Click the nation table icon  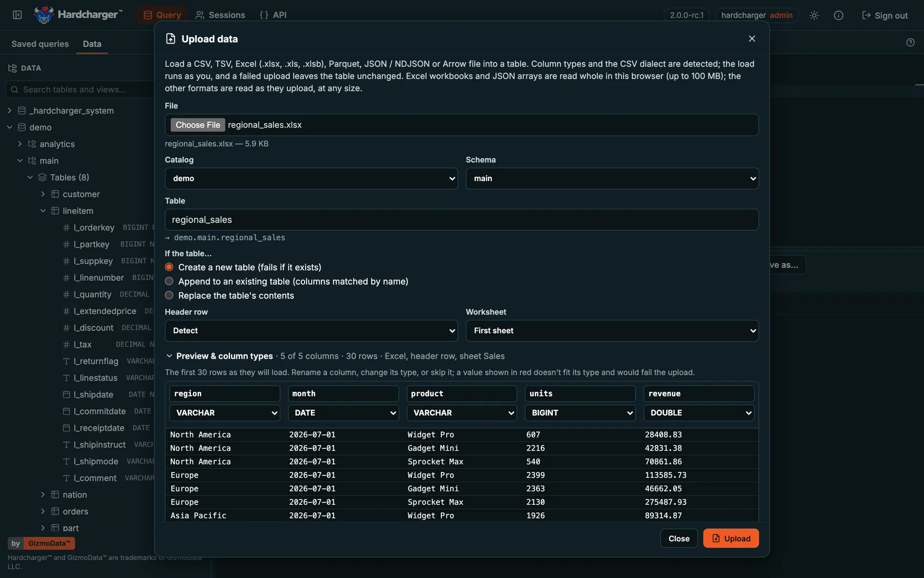point(55,495)
